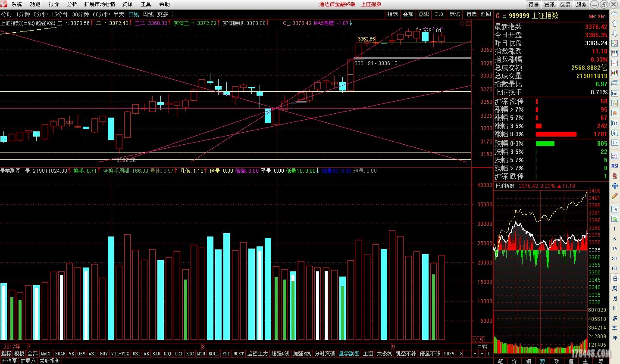620x364 pixels.
Task: Click the +自选 button
Action: 470,14
